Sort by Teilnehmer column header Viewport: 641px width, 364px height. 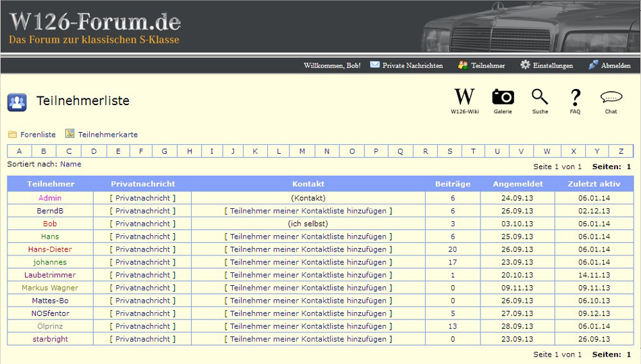tap(51, 184)
